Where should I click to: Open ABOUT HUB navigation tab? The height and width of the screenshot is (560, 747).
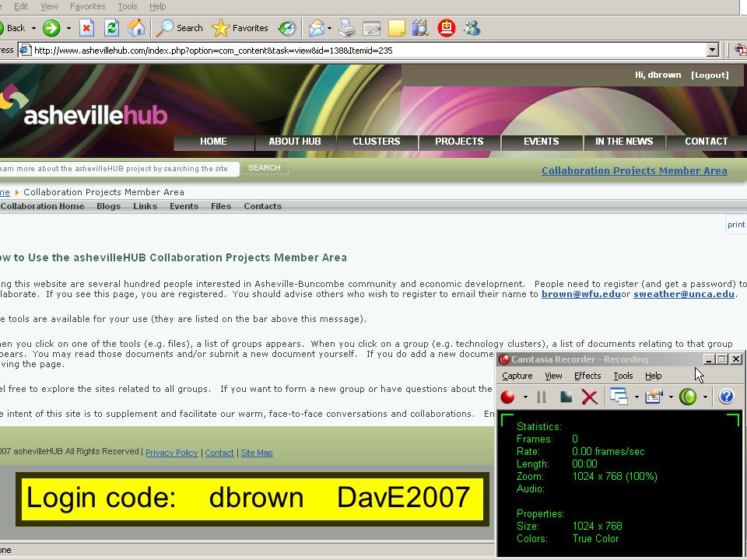(295, 142)
